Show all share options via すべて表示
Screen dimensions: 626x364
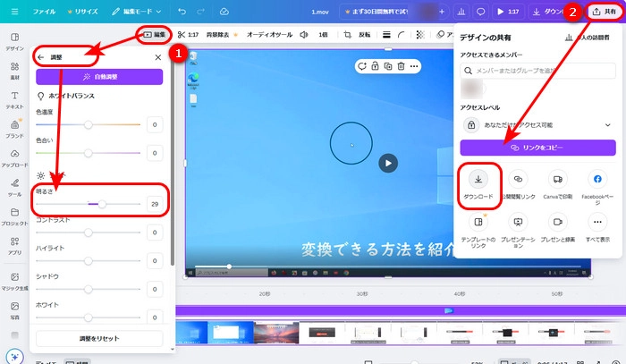(x=597, y=227)
